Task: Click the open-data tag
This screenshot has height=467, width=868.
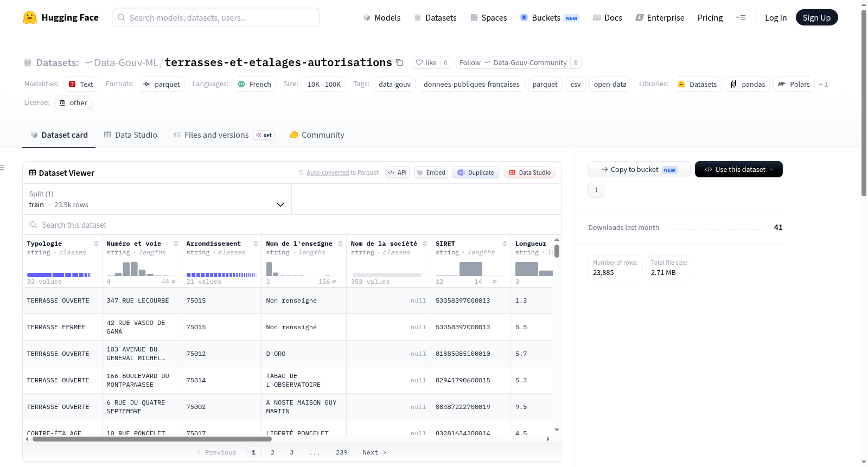Action: (x=610, y=84)
